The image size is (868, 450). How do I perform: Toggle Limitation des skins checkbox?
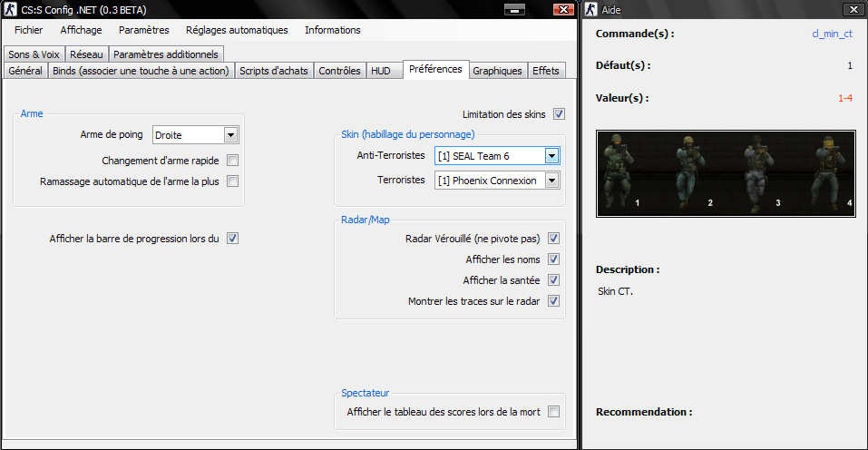[559, 114]
